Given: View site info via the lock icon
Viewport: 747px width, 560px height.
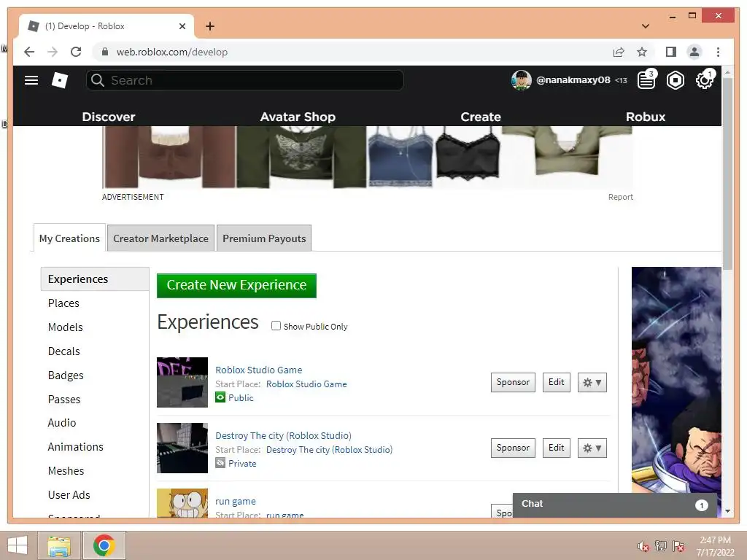Looking at the screenshot, I should pyautogui.click(x=105, y=52).
